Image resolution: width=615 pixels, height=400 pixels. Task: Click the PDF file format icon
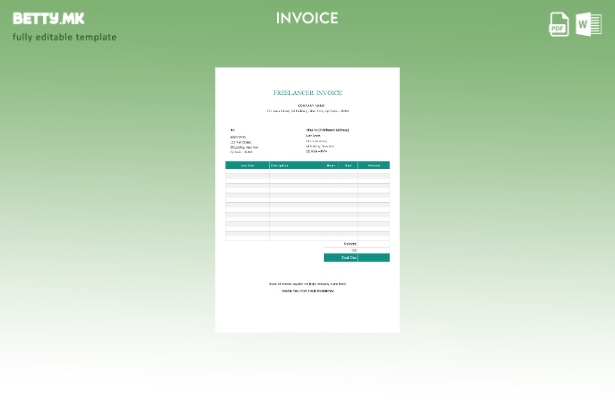(559, 24)
